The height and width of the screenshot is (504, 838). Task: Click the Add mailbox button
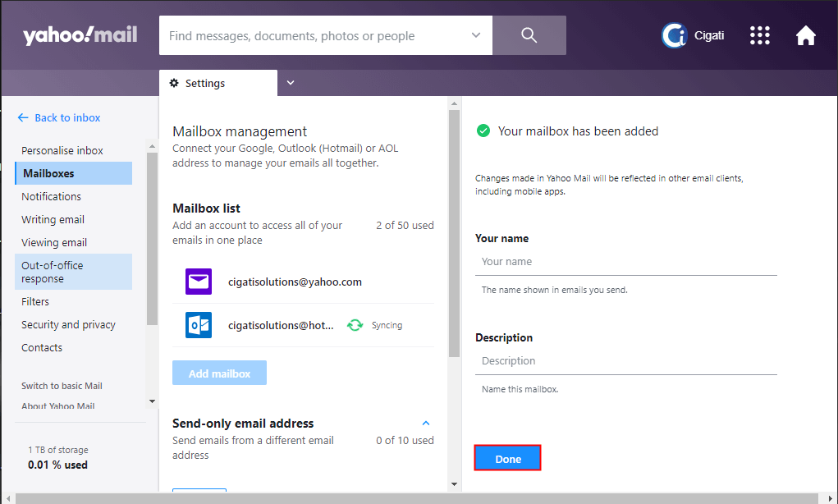pos(219,373)
